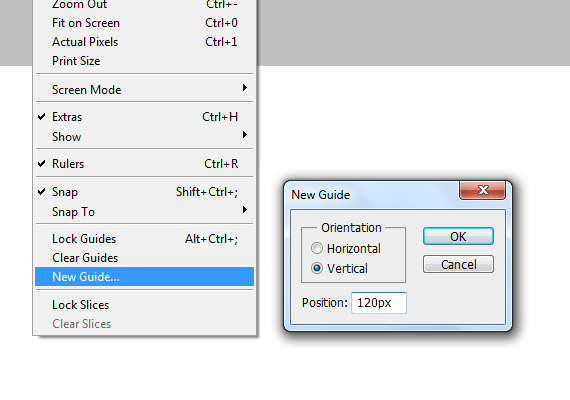Select the Horizontal orientation radio button

point(317,248)
